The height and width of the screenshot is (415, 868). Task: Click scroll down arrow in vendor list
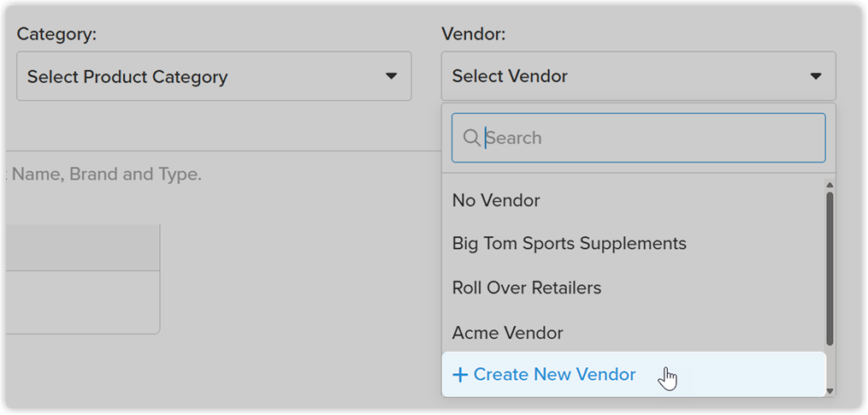[830, 391]
